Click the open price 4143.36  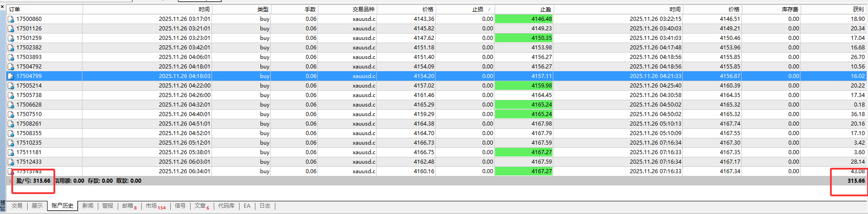(x=424, y=19)
